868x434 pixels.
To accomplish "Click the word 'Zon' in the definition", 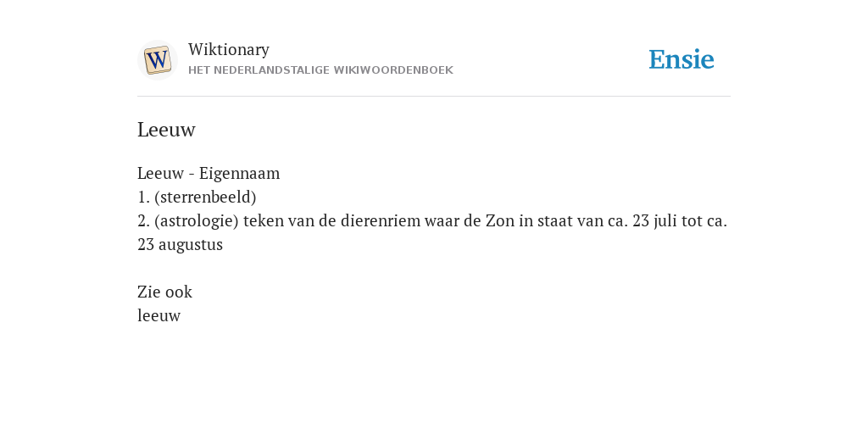I will pyautogui.click(x=500, y=221).
